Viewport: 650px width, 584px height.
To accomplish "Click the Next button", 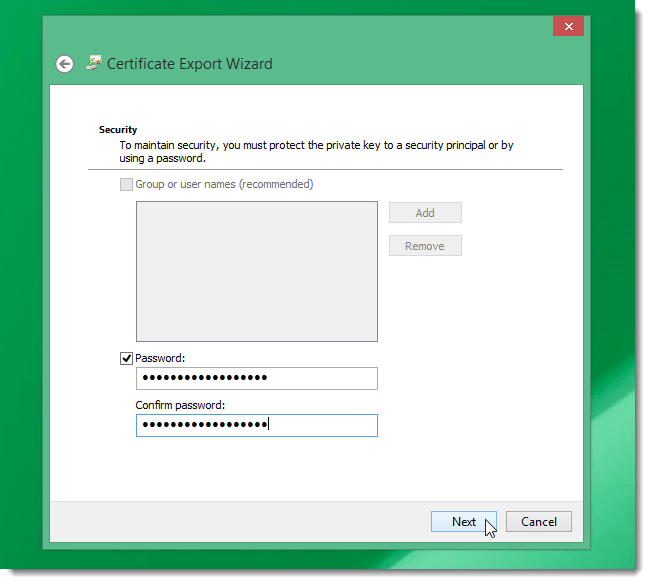I will pos(463,521).
